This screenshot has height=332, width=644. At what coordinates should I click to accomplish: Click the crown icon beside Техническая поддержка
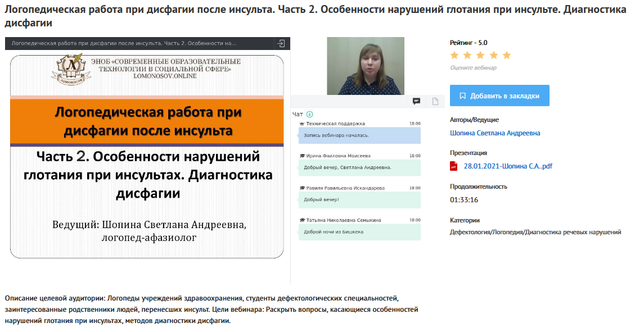(x=302, y=124)
